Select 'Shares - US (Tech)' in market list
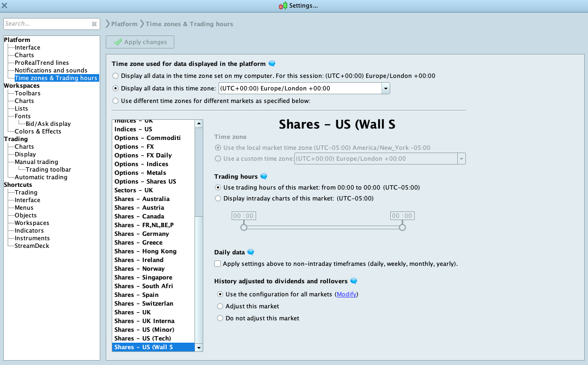The width and height of the screenshot is (588, 365). coord(153,338)
